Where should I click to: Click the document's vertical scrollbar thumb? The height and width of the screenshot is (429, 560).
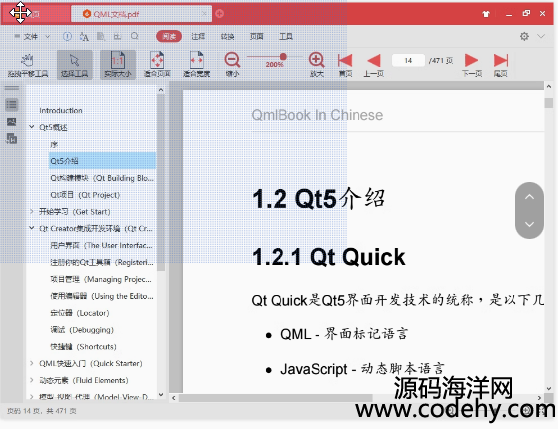click(x=549, y=103)
